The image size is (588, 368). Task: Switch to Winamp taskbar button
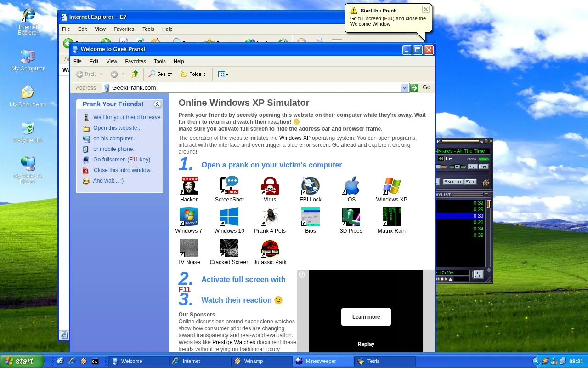tap(260, 362)
